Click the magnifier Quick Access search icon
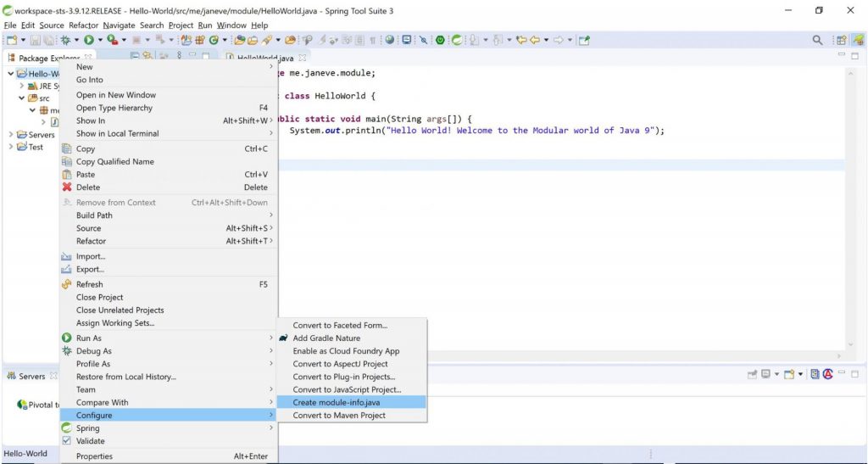Viewport: 868px width, 464px height. pos(817,40)
